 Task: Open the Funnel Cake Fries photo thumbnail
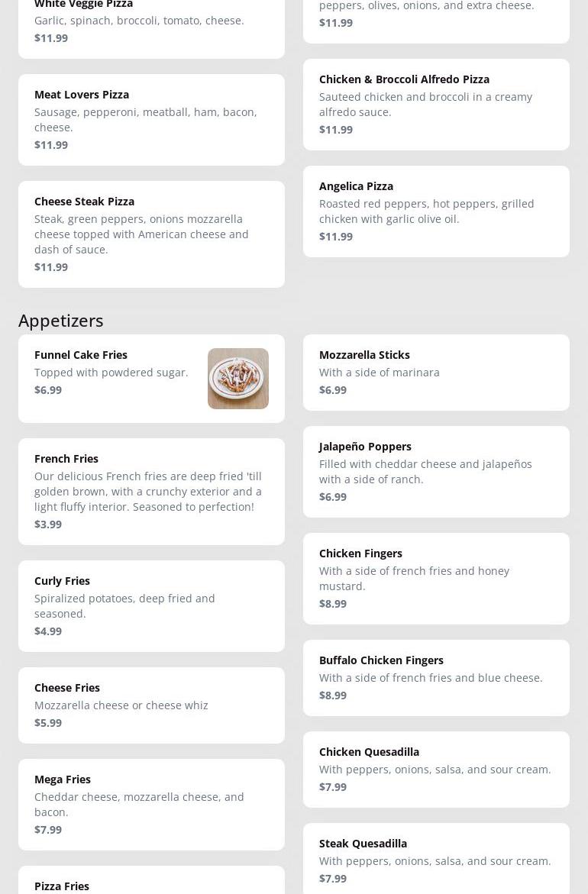[x=238, y=379]
